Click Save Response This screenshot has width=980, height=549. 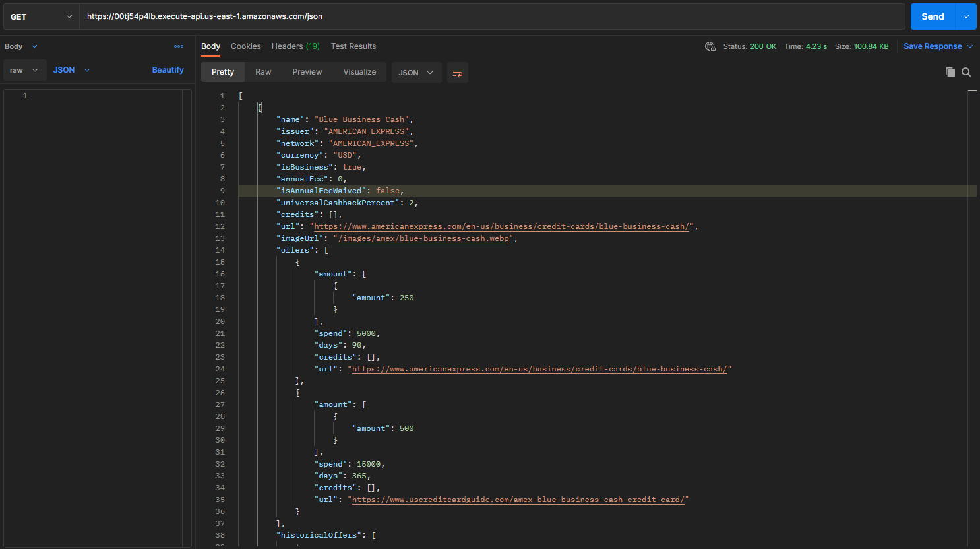933,46
